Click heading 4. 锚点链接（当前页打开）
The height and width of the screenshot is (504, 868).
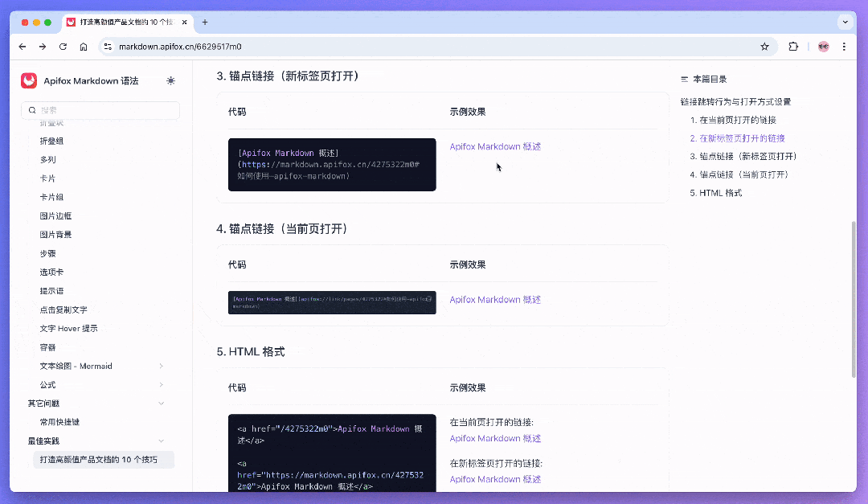282,229
